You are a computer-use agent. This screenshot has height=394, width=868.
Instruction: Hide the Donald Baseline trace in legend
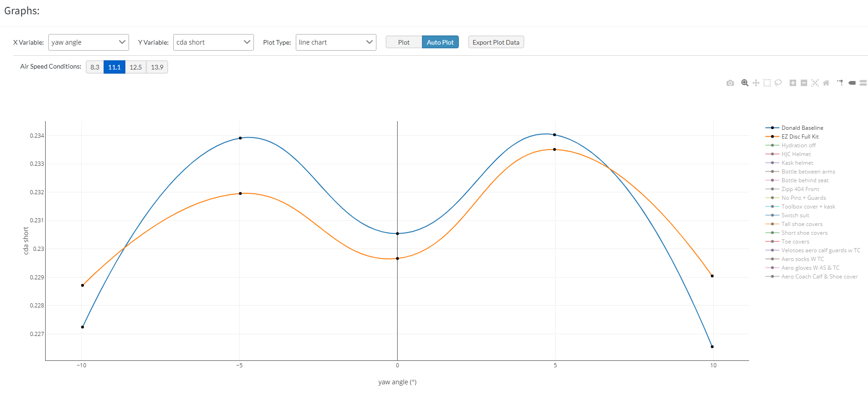coord(802,128)
